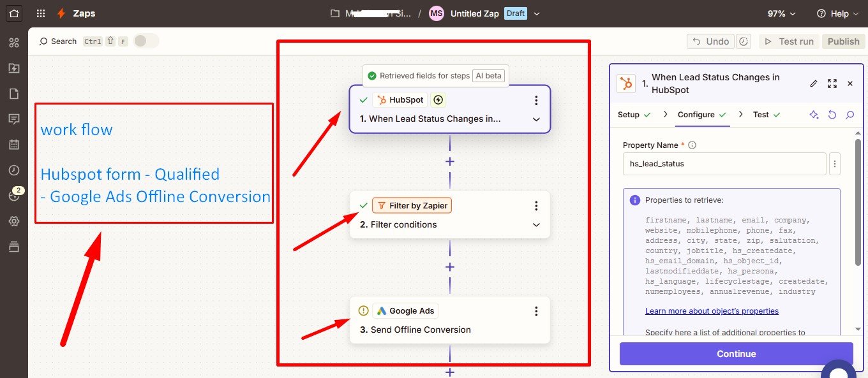Open the chat bubble in bottom corner
This screenshot has width=868, height=378.
tap(838, 369)
